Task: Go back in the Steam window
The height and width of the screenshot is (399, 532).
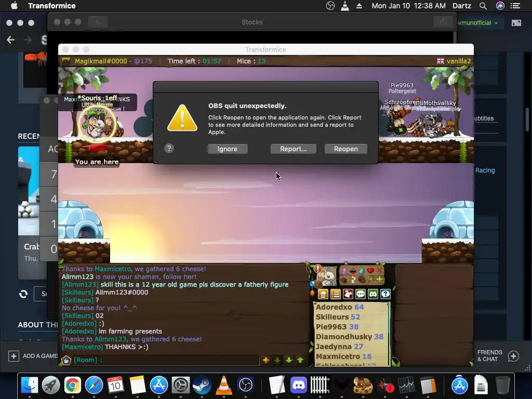Action: tap(11, 39)
